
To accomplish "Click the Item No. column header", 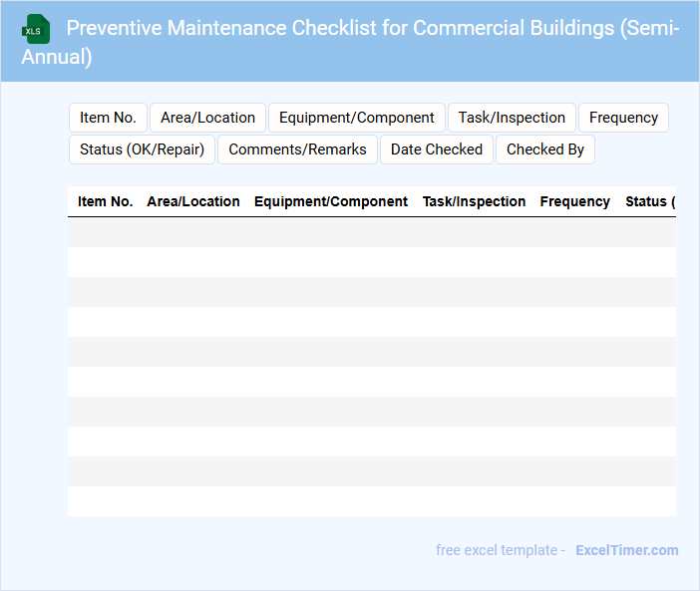I will pyautogui.click(x=105, y=201).
